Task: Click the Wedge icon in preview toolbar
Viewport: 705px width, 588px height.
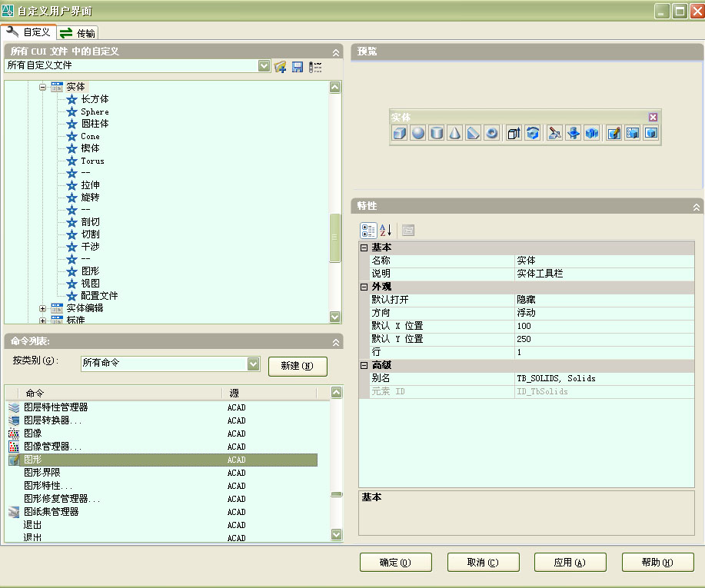Action: [474, 133]
